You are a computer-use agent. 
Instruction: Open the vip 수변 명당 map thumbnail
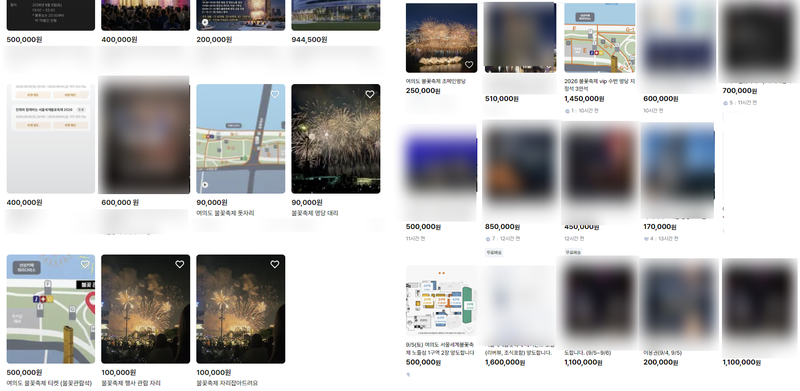pyautogui.click(x=599, y=38)
